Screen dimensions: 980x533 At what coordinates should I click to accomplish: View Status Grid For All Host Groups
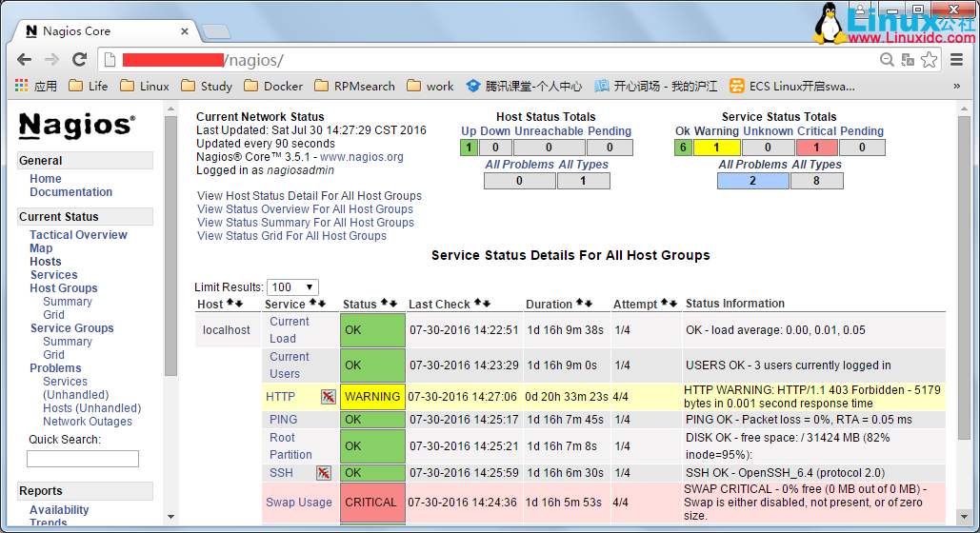click(x=291, y=236)
